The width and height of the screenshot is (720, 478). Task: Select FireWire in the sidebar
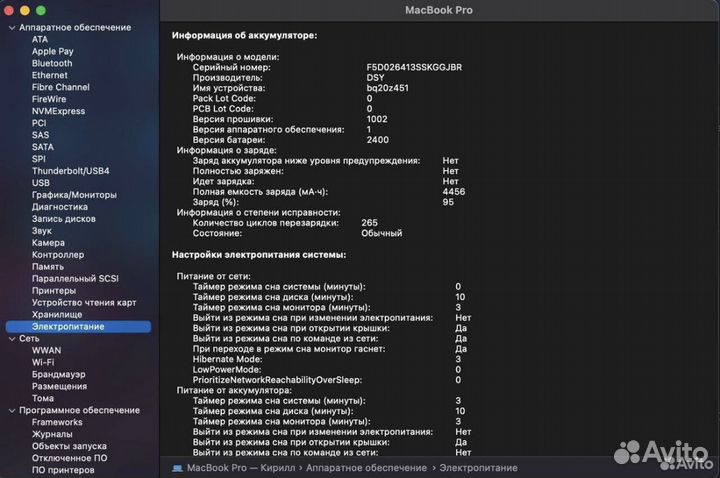coord(49,99)
